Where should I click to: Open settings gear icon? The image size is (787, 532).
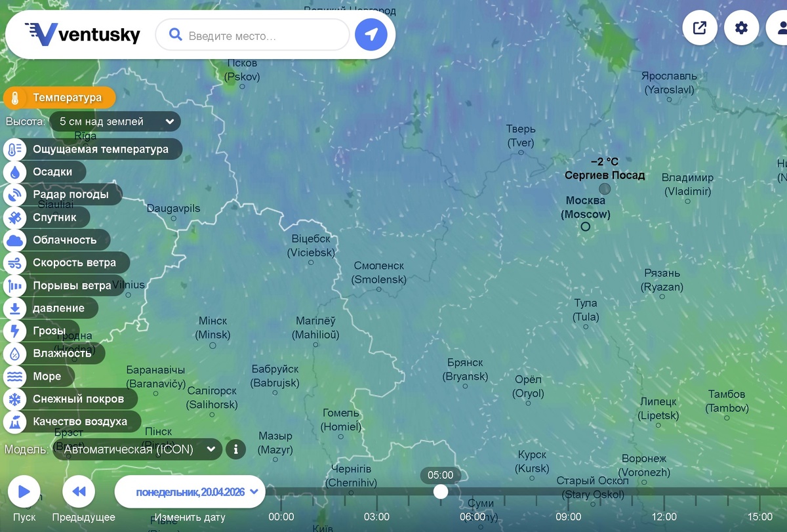coord(741,28)
